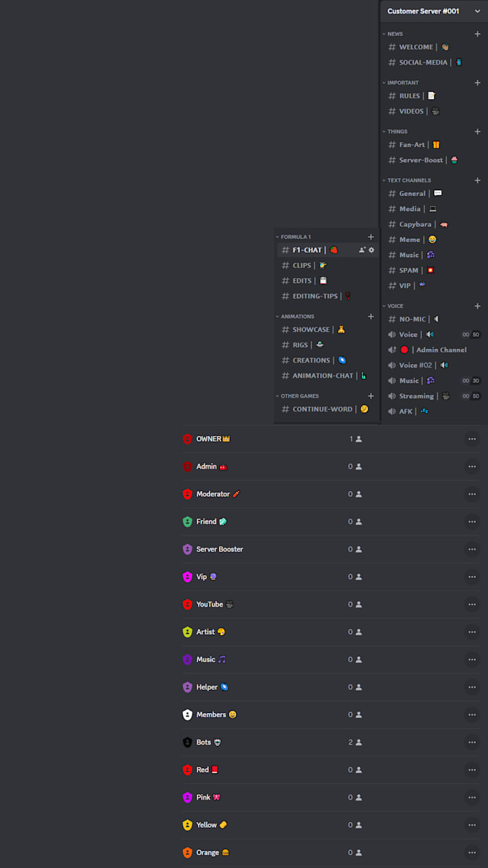Click the member count on the OWNER role
This screenshot has width=488, height=868.
(353, 439)
